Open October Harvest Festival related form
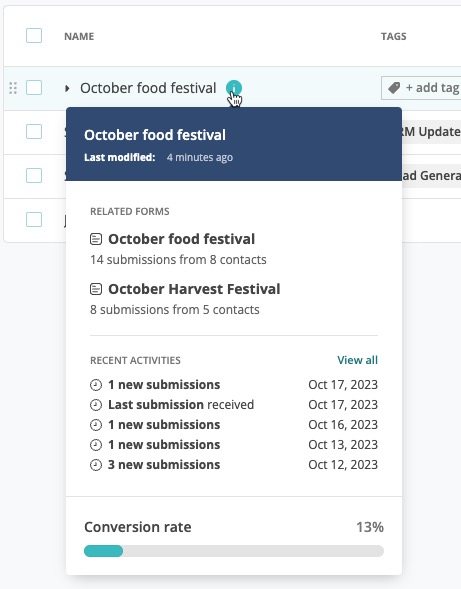Screen dimensions: 461x589 pyautogui.click(x=194, y=289)
